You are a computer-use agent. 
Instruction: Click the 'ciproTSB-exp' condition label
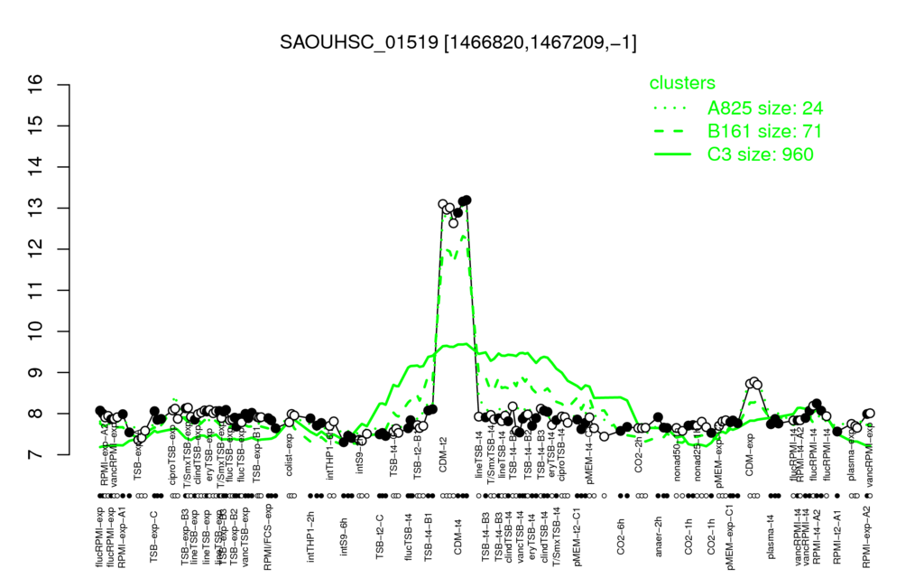coord(172,457)
